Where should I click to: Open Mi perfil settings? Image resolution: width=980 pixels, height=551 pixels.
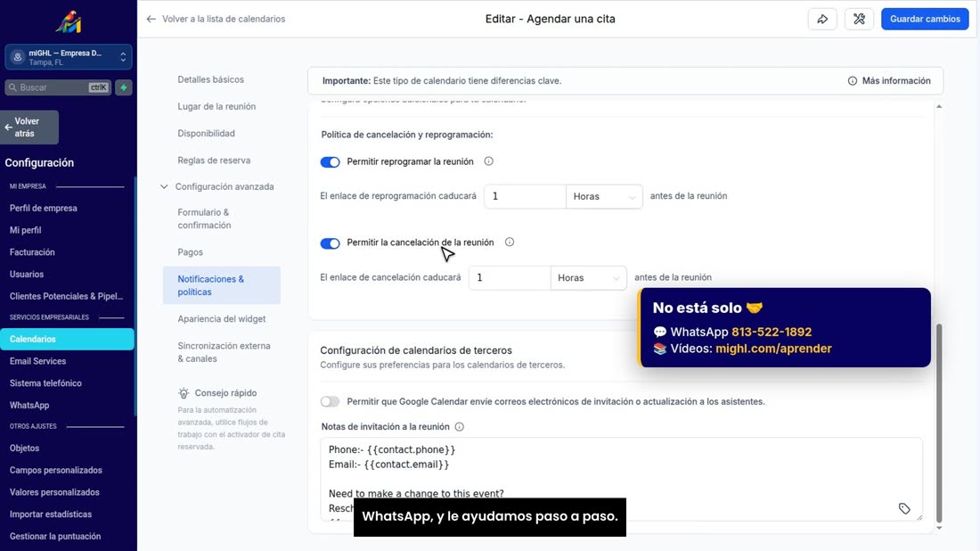25,230
